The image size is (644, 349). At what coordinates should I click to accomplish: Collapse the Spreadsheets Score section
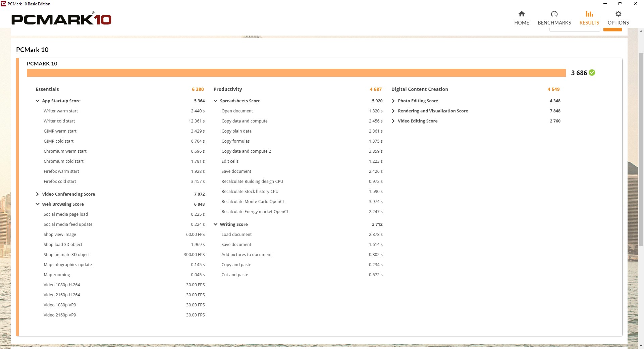(215, 101)
